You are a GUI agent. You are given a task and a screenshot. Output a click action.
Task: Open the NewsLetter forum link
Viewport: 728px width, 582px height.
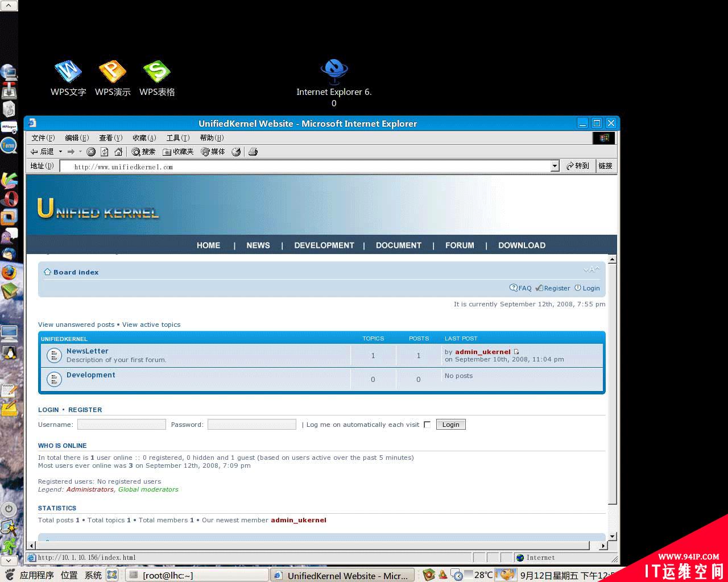[87, 351]
